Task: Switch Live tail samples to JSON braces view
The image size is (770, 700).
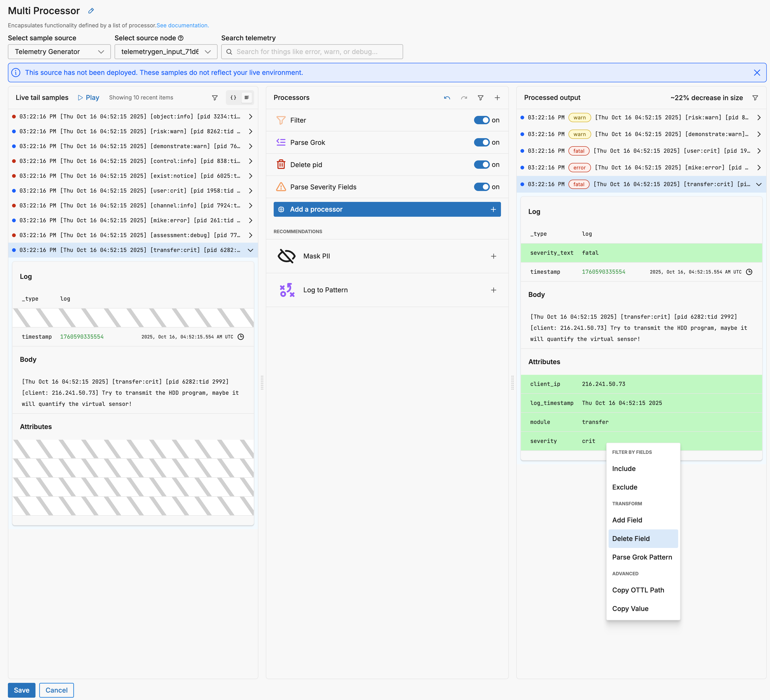Action: [233, 98]
